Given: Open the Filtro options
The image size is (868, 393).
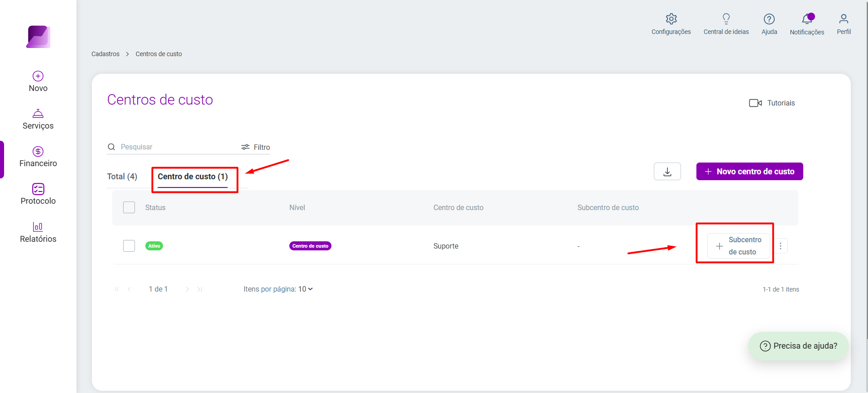Looking at the screenshot, I should pyautogui.click(x=255, y=147).
